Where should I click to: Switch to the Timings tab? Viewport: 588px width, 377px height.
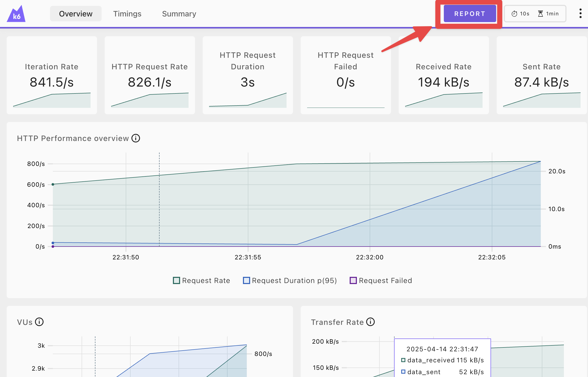coord(127,14)
